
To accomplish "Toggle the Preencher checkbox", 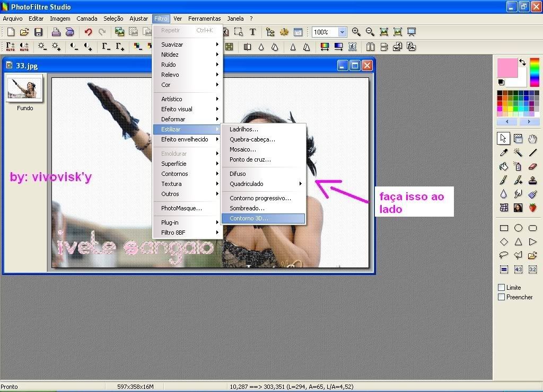I will pyautogui.click(x=501, y=297).
